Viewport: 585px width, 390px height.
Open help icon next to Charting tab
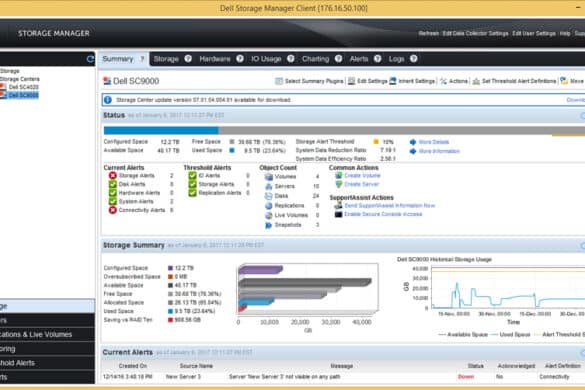point(338,59)
